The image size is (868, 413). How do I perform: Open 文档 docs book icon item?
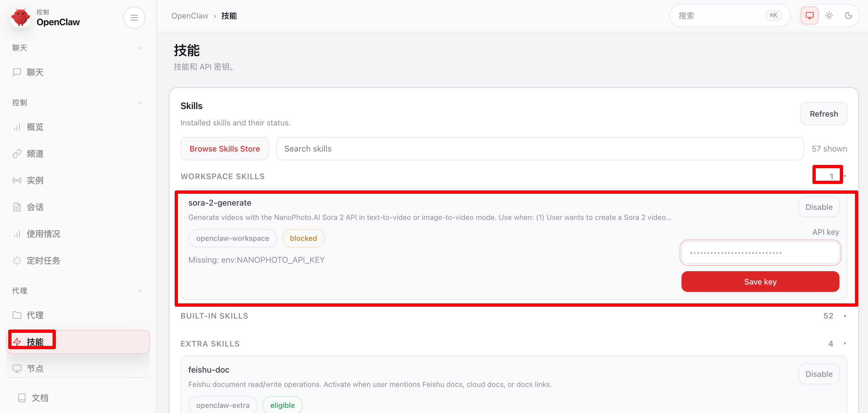39,398
